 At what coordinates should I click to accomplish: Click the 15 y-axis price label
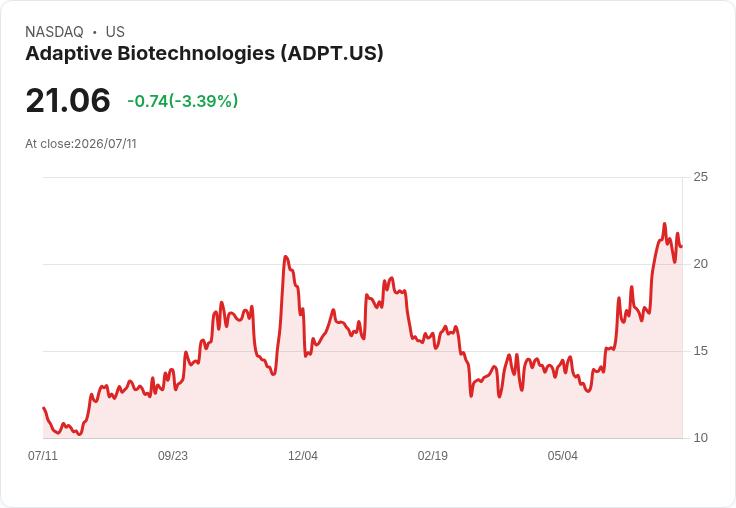pyautogui.click(x=700, y=351)
